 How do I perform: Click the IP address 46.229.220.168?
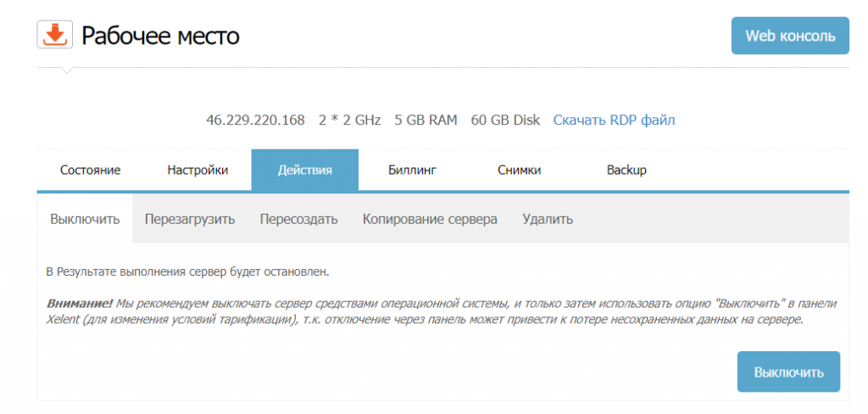click(x=255, y=120)
